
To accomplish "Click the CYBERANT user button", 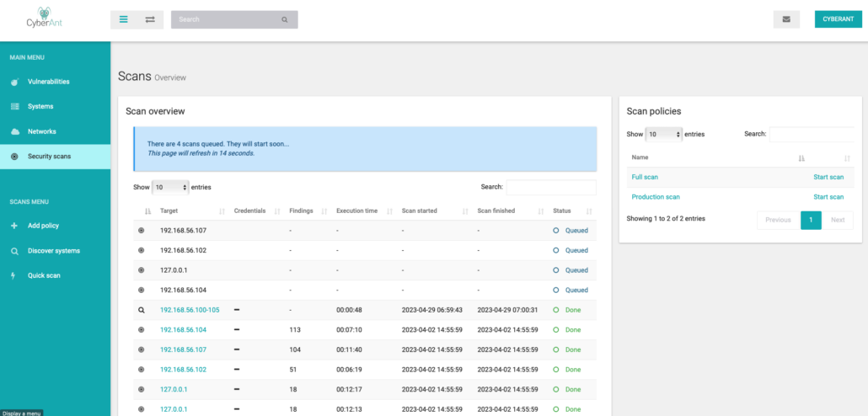I will click(x=839, y=19).
